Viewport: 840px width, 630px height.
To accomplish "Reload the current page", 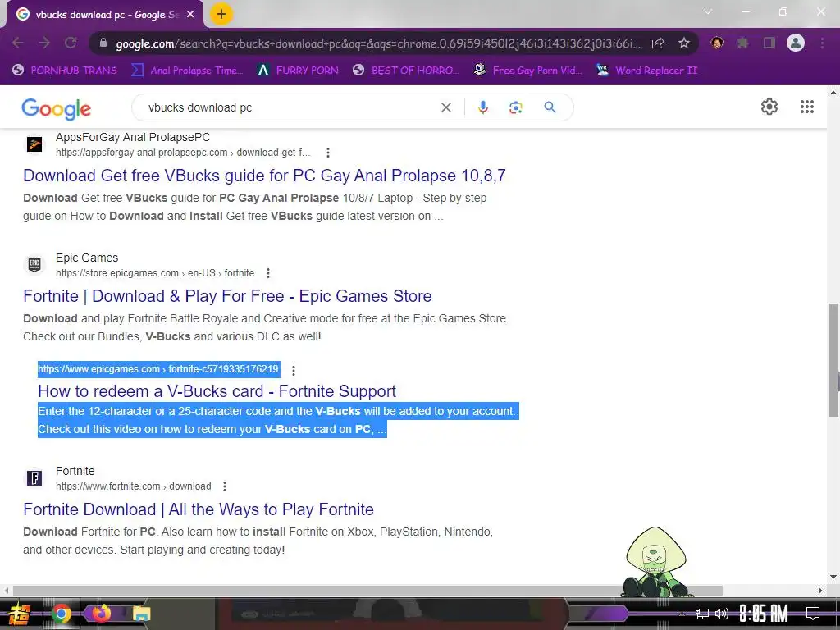I will point(71,43).
